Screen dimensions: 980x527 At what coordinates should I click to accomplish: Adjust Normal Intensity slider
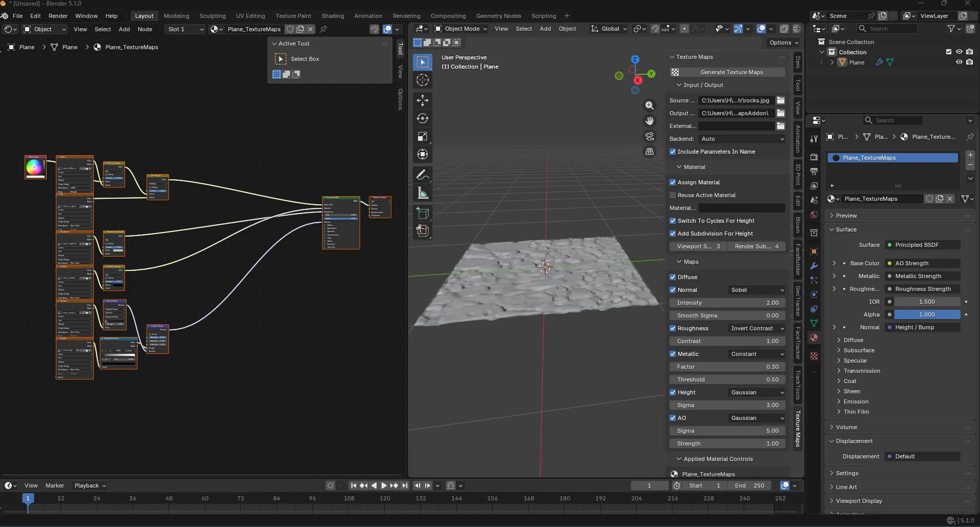click(727, 303)
